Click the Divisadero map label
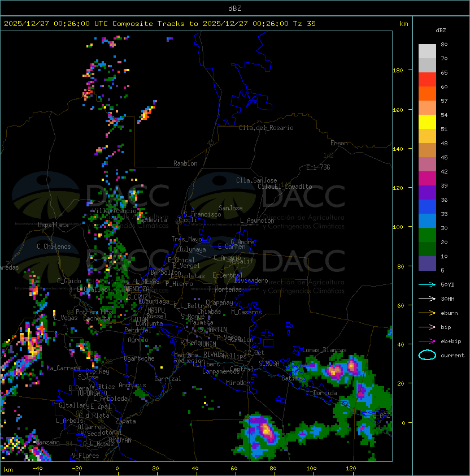The height and width of the screenshot is (476, 470). click(x=251, y=280)
